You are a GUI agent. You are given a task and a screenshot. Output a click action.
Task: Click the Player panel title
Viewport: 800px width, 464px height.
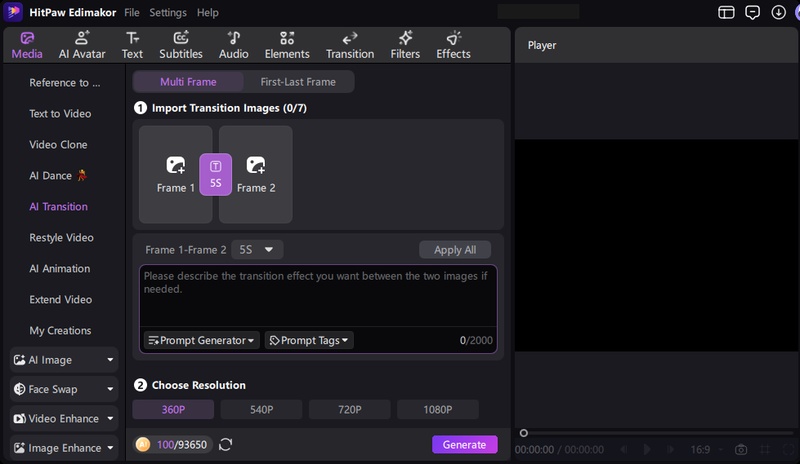[x=542, y=45]
